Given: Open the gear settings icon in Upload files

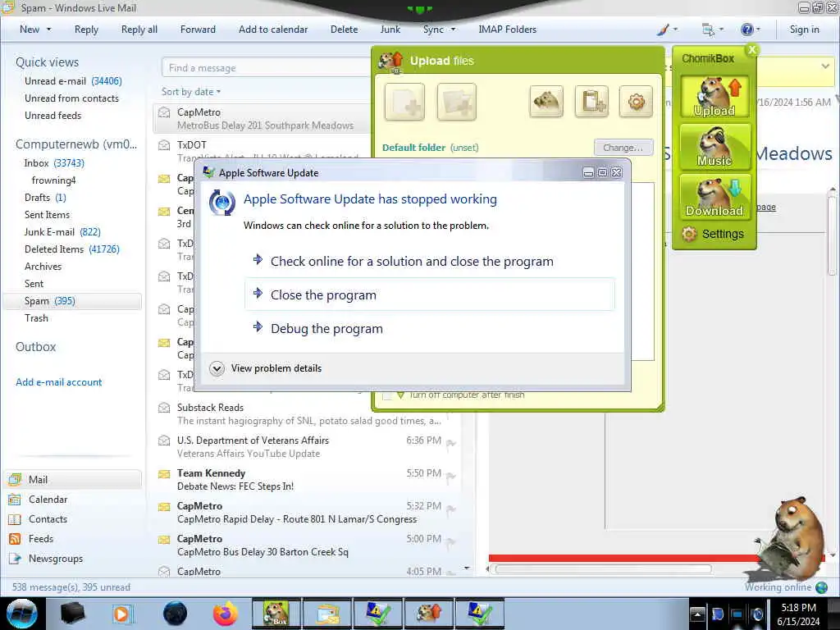Looking at the screenshot, I should click(x=636, y=101).
